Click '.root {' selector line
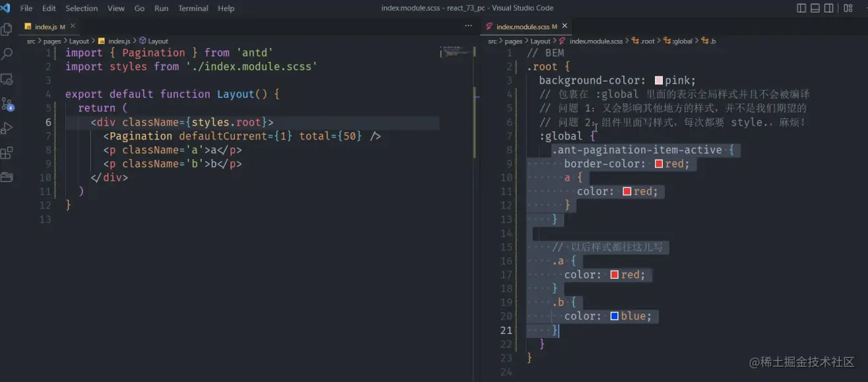This screenshot has width=868, height=382. point(548,66)
